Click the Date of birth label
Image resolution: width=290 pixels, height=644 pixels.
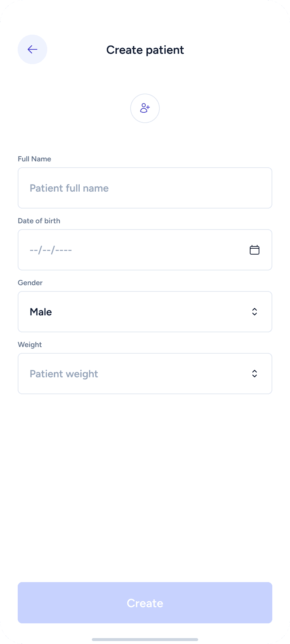39,221
